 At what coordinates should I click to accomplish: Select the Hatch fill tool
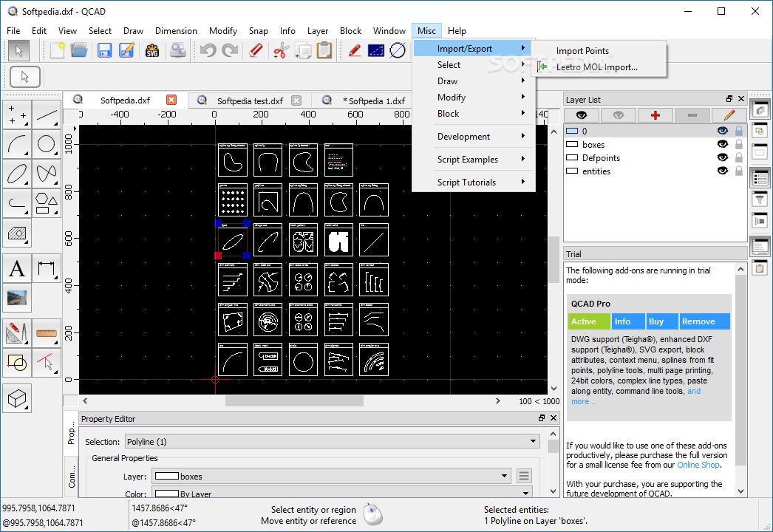17,233
